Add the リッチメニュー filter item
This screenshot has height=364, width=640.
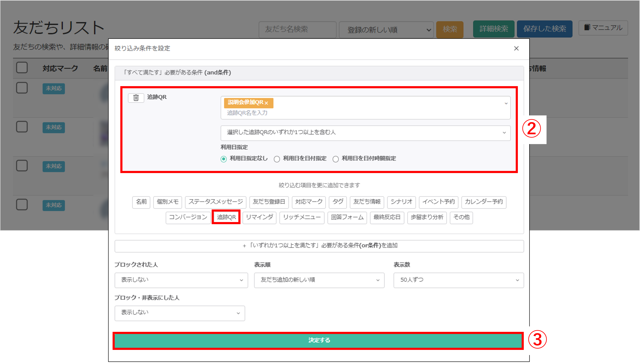(302, 217)
